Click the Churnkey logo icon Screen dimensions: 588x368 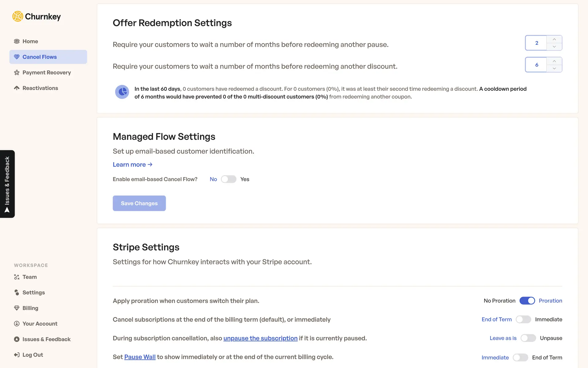17,16
